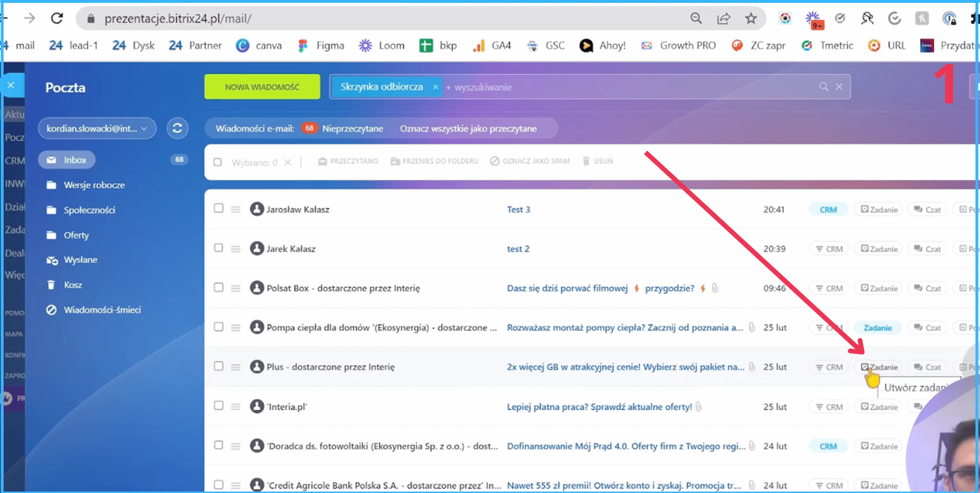Click CRM icon for Jarek Kałasz email
The width and height of the screenshot is (980, 493).
pos(829,249)
